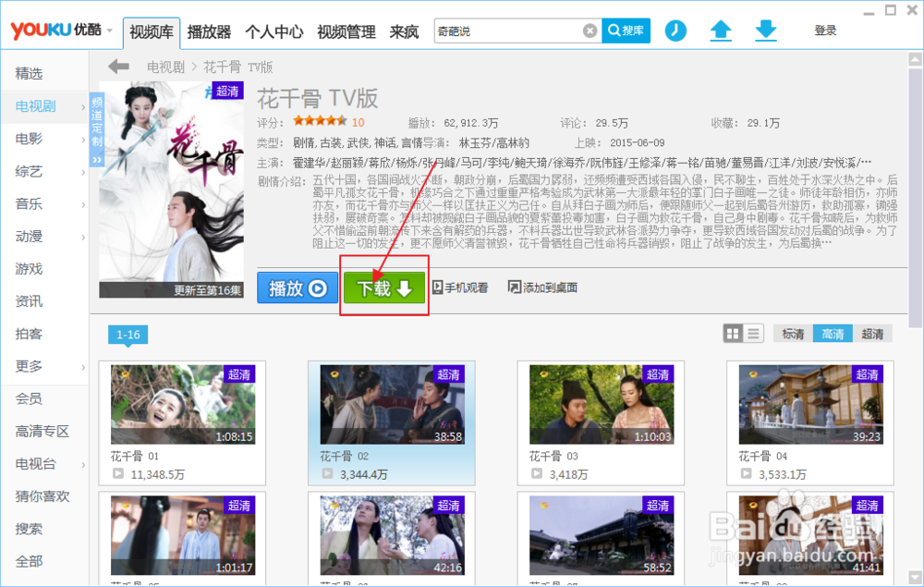Click play count icon under 花千骨 04

[747, 473]
